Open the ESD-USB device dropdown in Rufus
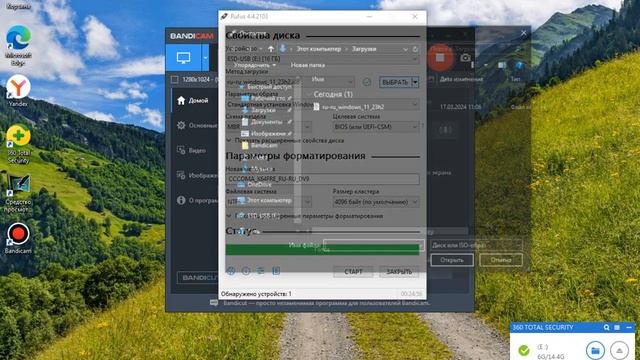 (322, 59)
